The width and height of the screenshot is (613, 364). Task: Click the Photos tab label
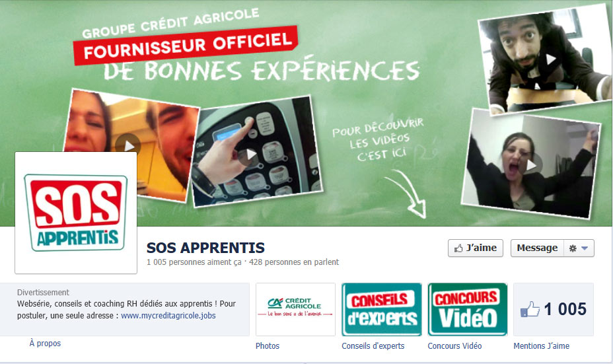[268, 346]
